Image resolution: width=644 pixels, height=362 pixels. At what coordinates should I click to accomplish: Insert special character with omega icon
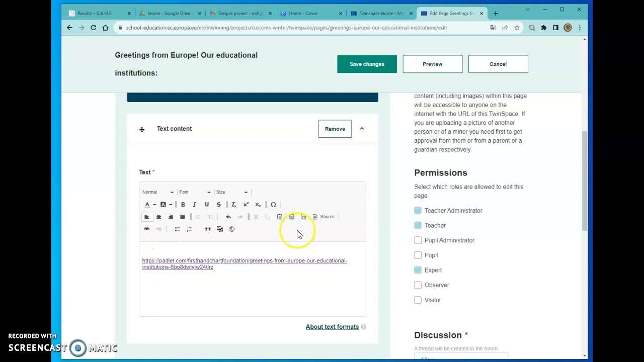click(273, 205)
